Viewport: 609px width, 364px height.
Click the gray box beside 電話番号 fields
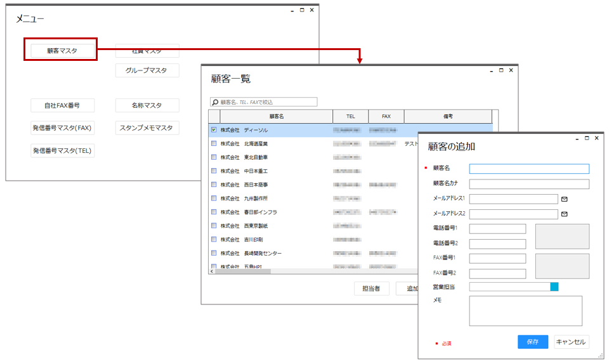pos(562,237)
